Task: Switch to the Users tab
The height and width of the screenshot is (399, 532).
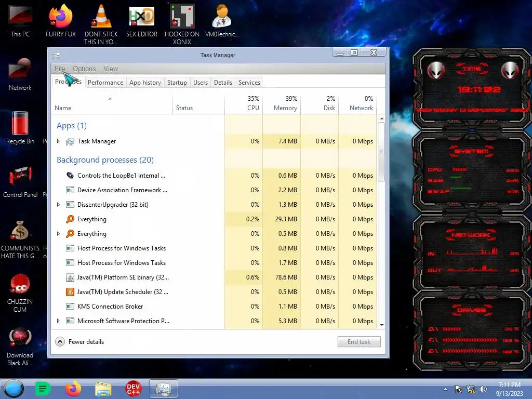Action: (201, 83)
